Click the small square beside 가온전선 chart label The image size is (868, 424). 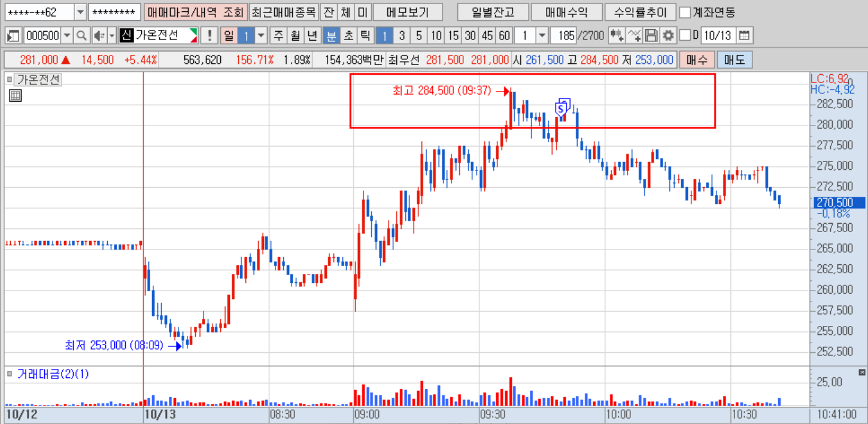click(10, 79)
